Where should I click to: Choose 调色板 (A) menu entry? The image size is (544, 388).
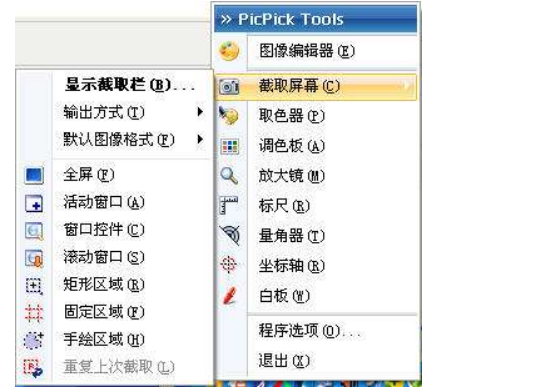coord(316,146)
